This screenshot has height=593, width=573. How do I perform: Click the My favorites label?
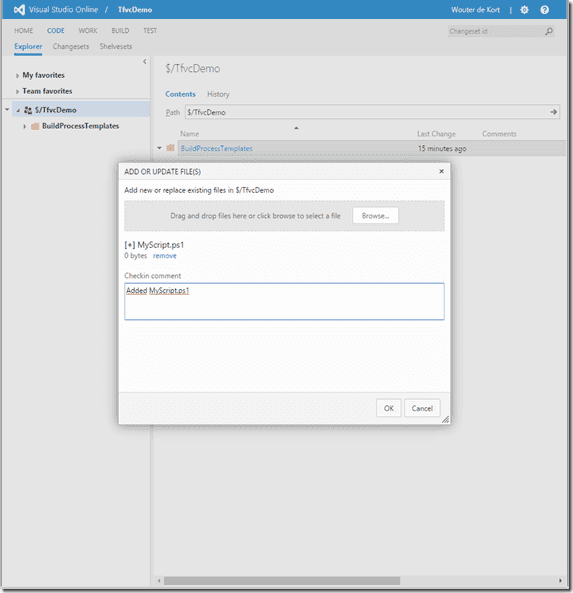point(43,75)
